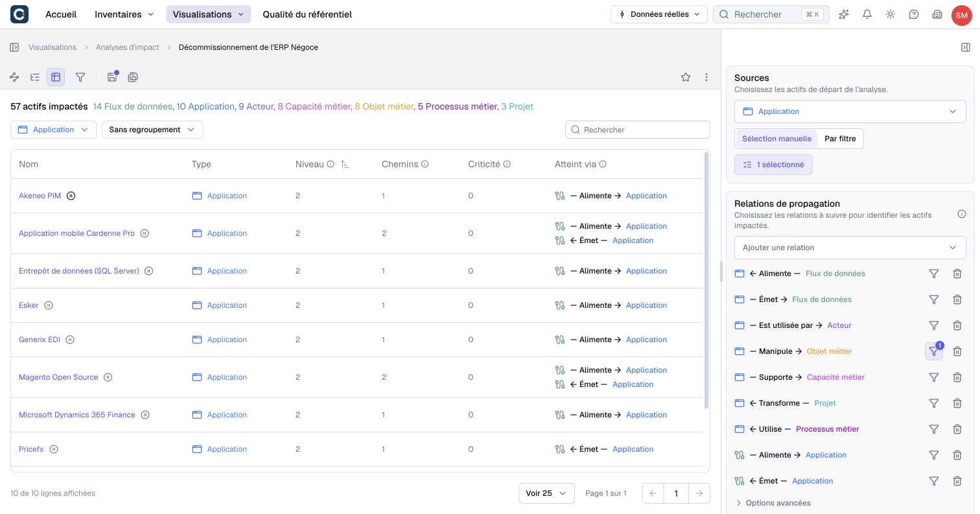Sort by Niveau column sort icon
This screenshot has height=514, width=980.
[345, 165]
